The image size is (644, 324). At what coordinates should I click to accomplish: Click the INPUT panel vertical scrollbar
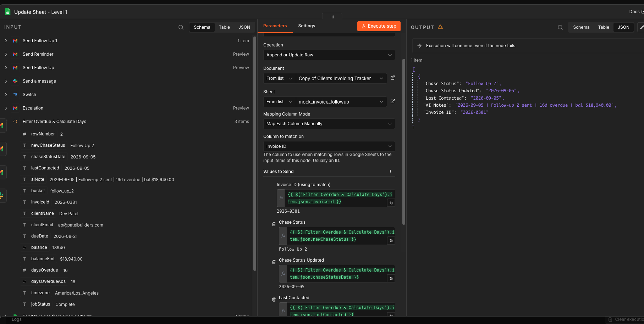click(254, 153)
